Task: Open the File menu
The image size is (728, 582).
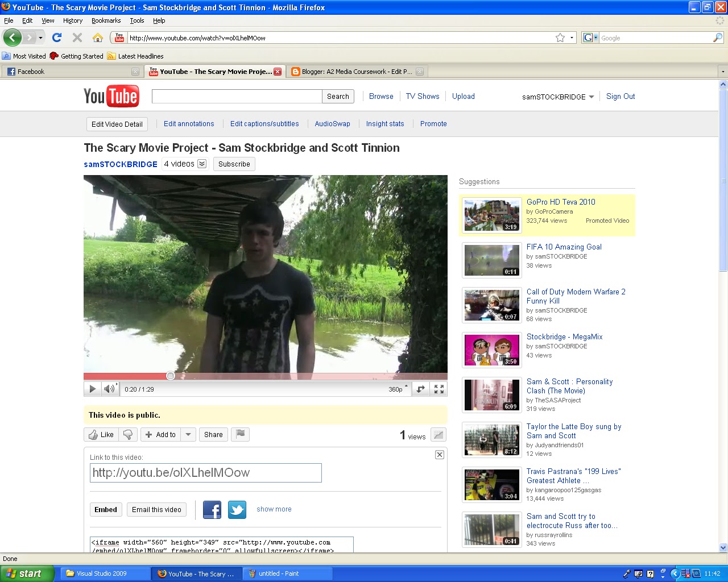Action: coord(9,20)
